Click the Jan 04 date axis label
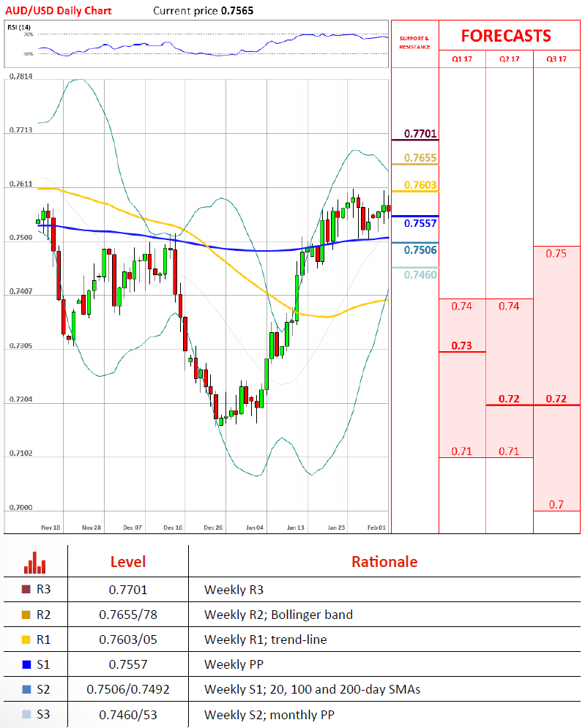This screenshot has height=728, width=585. [x=255, y=528]
